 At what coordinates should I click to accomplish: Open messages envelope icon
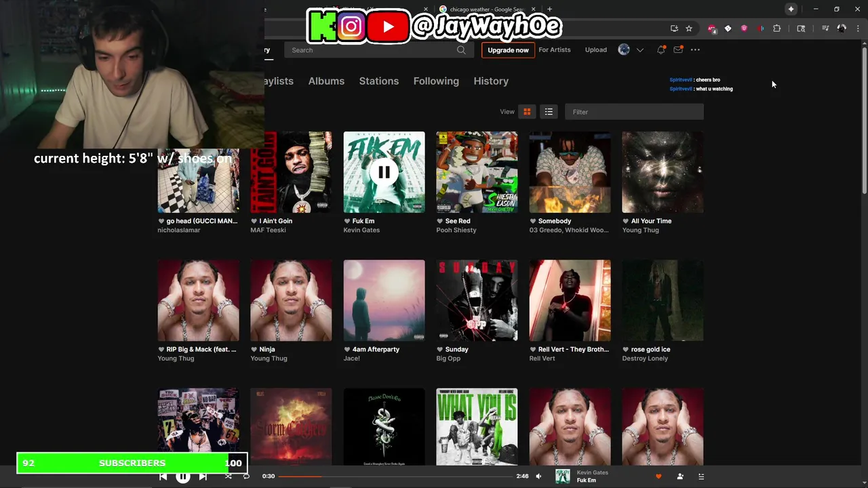(677, 49)
